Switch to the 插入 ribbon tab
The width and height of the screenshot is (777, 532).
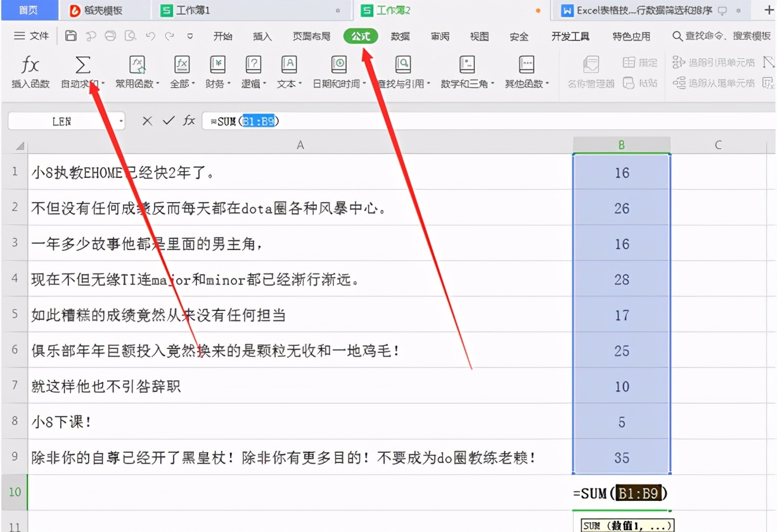pyautogui.click(x=262, y=36)
